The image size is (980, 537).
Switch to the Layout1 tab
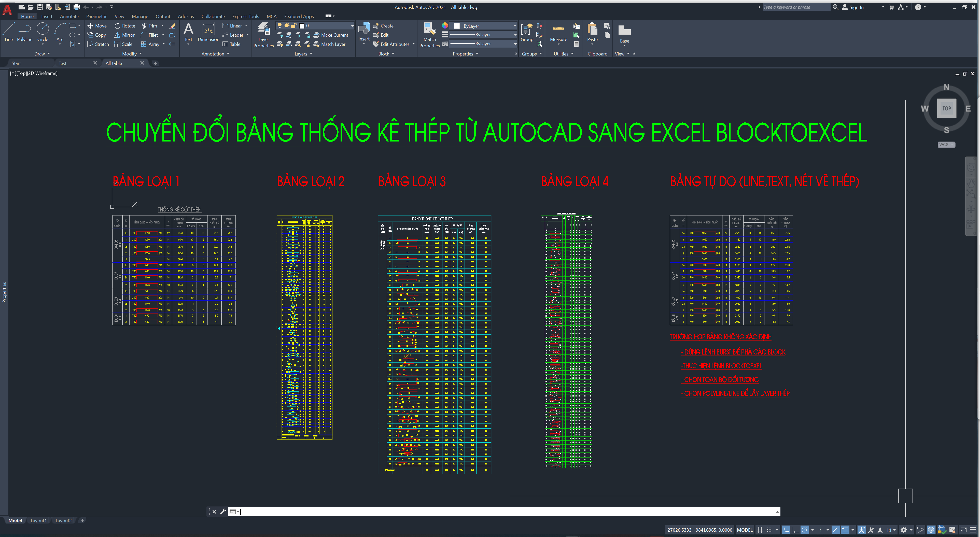(38, 521)
